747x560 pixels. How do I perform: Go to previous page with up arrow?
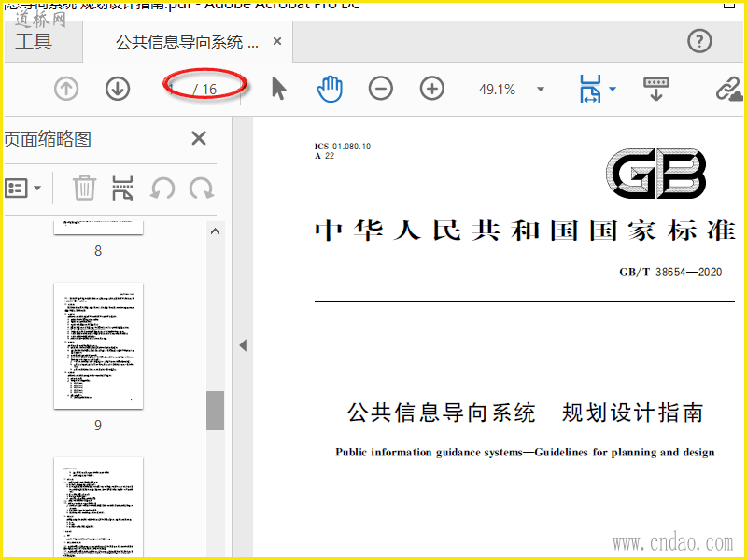coord(66,89)
